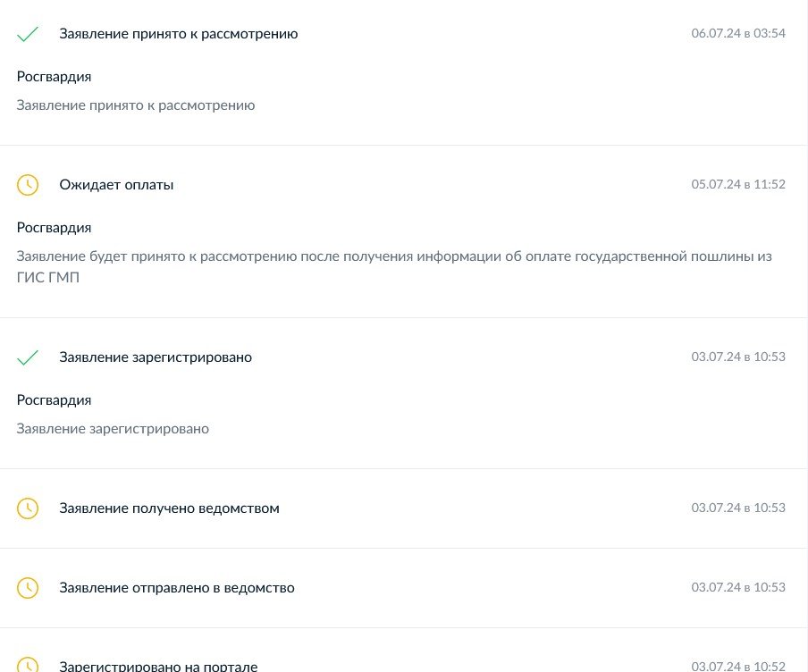The height and width of the screenshot is (672, 808).
Task: Select the "Заявление отправлено в ведомство" status title
Action: pos(177,588)
